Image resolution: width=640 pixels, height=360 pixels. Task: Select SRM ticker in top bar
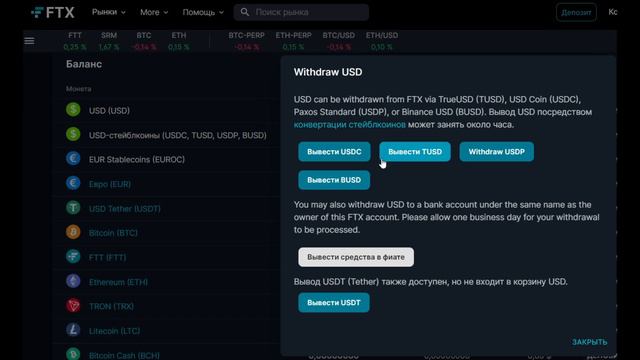(x=109, y=41)
